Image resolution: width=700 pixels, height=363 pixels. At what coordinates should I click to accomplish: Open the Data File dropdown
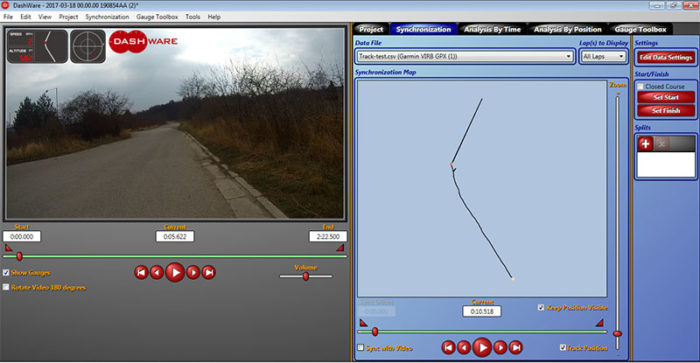coord(465,56)
